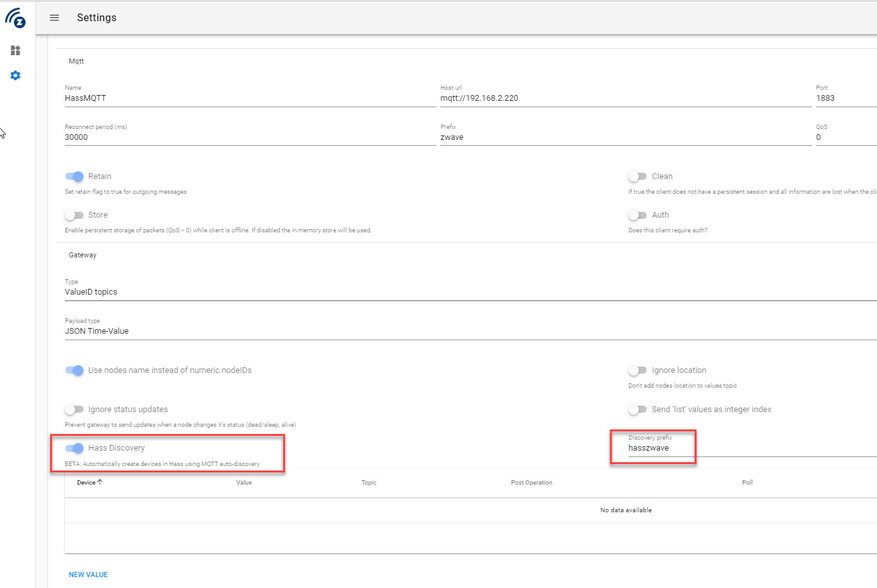The height and width of the screenshot is (588, 877).
Task: Select the Settings gear icon
Action: pos(15,75)
